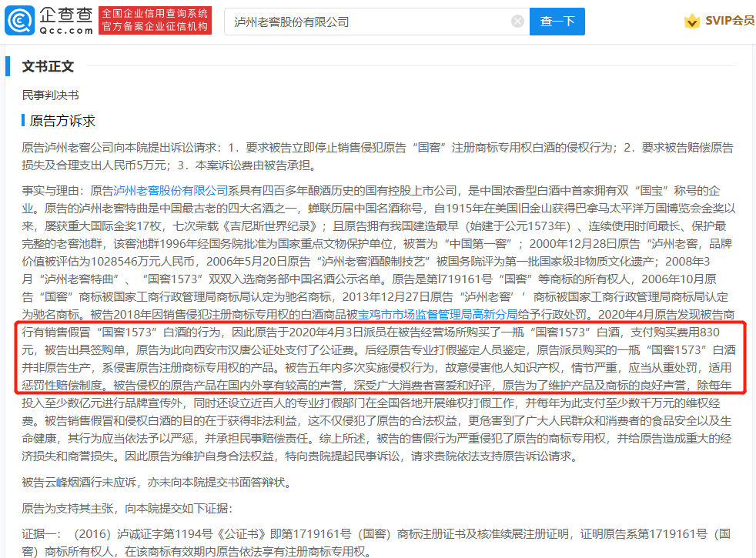Viewport: 756px width, 558px height.
Task: Click the text line starting 事实与理由
Action: (371, 191)
